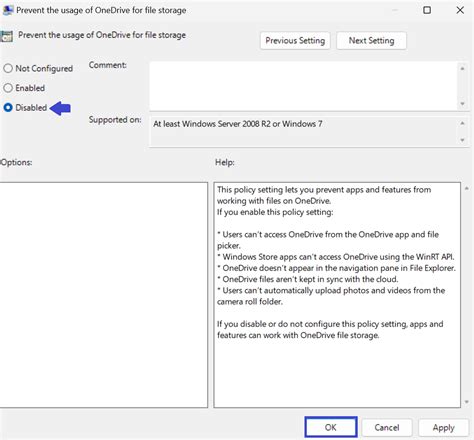The width and height of the screenshot is (474, 440).
Task: Click the title bar policy editor icon
Action: (x=8, y=10)
